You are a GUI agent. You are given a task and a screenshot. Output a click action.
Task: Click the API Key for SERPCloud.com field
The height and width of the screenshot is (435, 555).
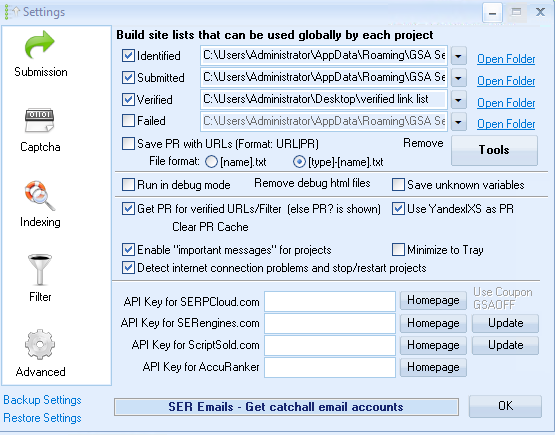coord(330,301)
